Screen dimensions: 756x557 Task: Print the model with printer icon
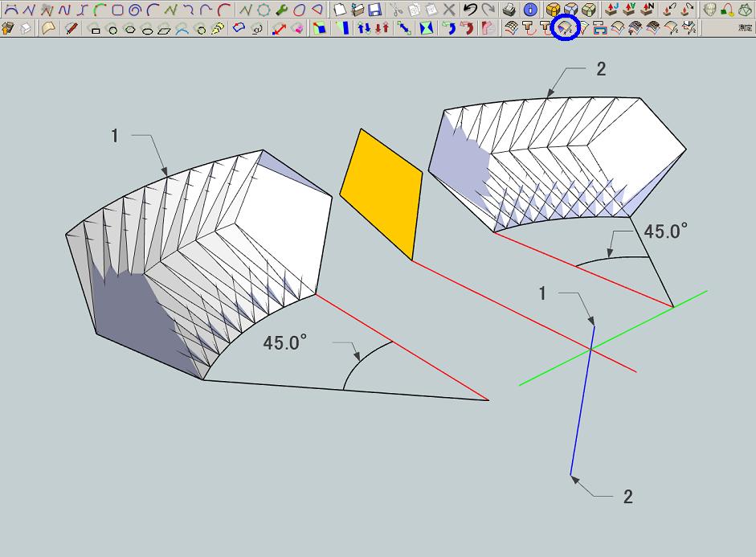coord(509,9)
